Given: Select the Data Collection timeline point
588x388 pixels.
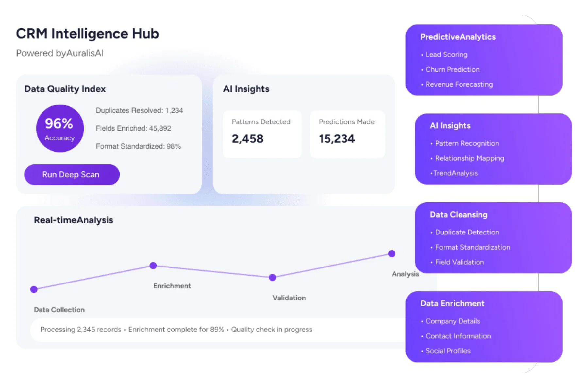Looking at the screenshot, I should (34, 289).
